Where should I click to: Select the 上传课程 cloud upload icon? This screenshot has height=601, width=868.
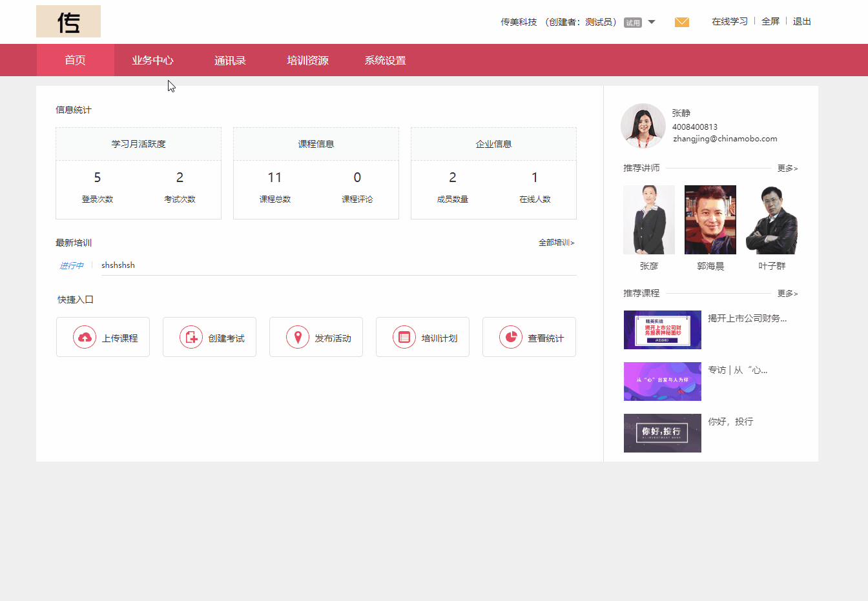click(x=84, y=336)
